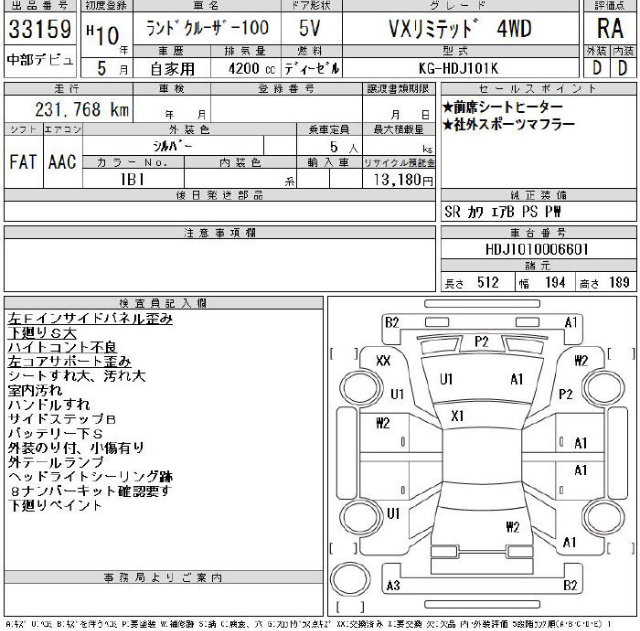Select the AAC air conditioner cell
The height and width of the screenshot is (631, 640).
(x=61, y=162)
